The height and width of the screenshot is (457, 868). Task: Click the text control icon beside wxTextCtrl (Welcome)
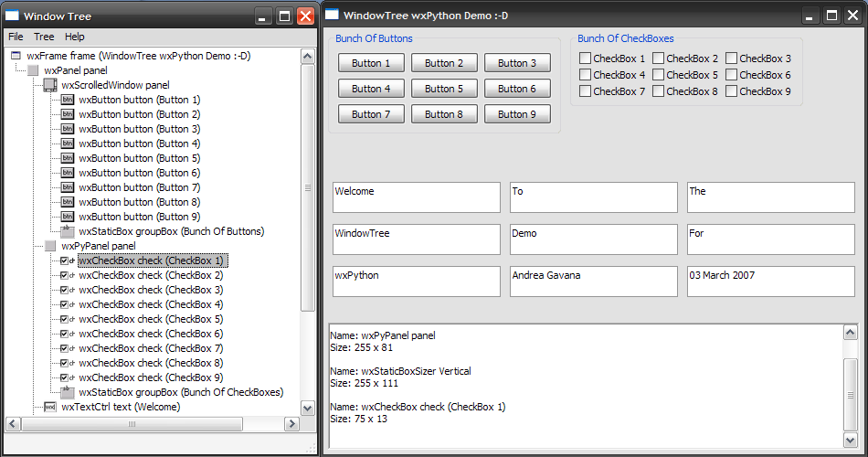click(x=50, y=407)
